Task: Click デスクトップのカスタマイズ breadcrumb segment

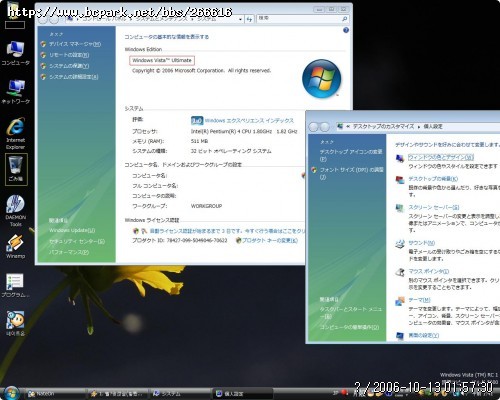Action: click(x=383, y=127)
